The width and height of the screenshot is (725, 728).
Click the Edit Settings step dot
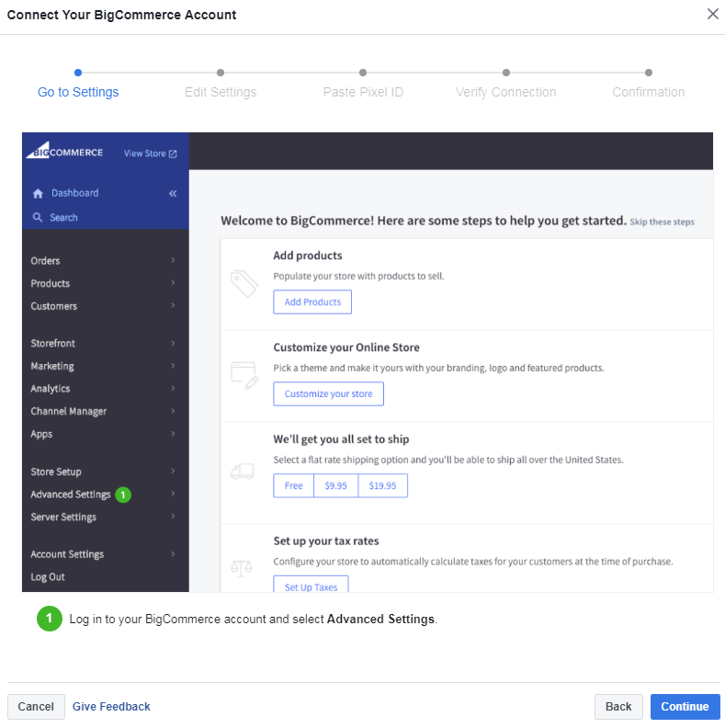[221, 73]
